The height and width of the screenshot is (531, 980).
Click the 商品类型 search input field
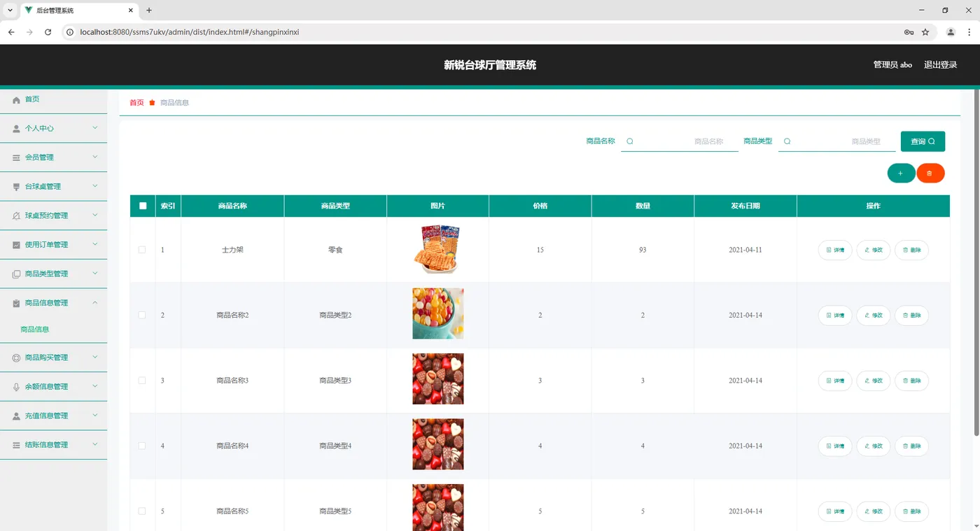point(837,141)
